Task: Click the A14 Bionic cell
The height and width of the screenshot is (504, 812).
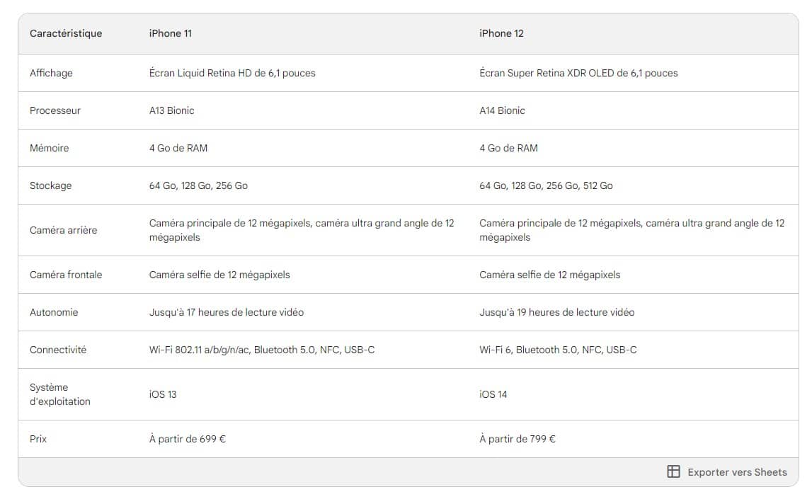Action: (503, 110)
